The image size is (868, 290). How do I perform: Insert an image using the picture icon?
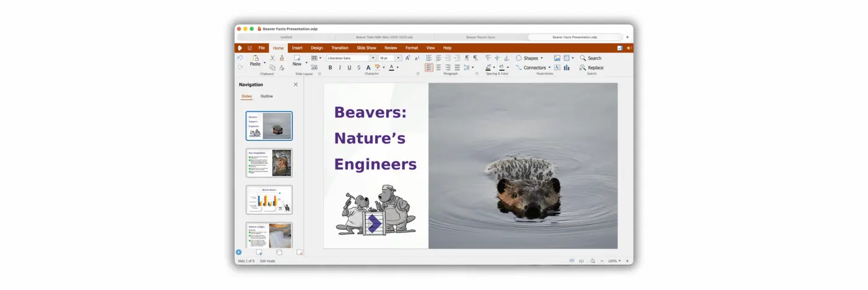pos(557,58)
